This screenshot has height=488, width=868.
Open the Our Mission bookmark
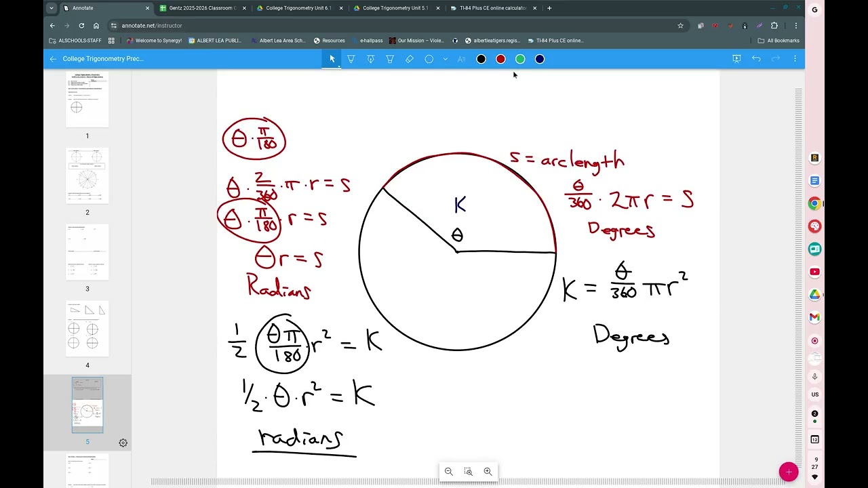pyautogui.click(x=417, y=41)
